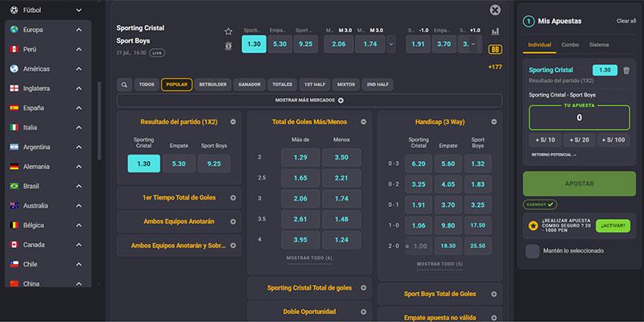
Task: Expand the 1er Tiempo Total de Goles market
Action: (x=233, y=197)
